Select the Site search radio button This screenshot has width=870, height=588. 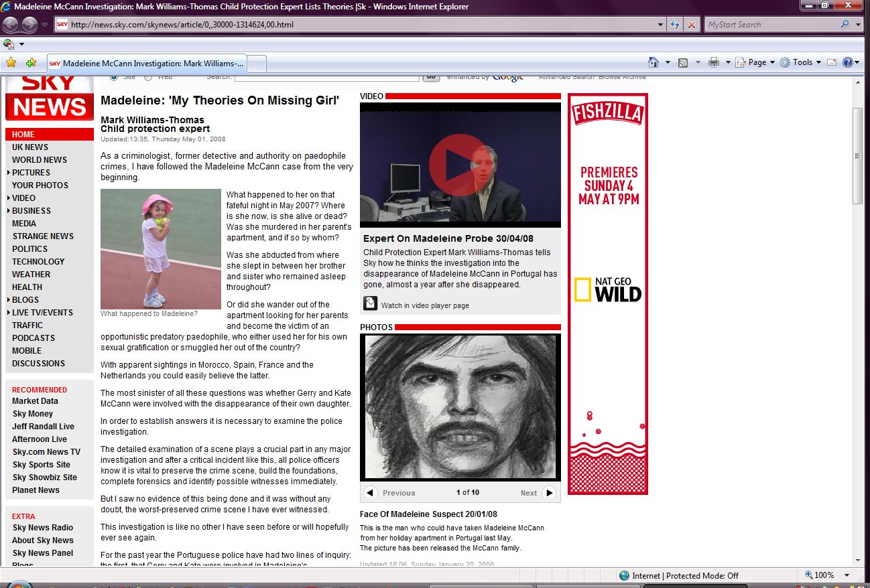click(x=113, y=77)
